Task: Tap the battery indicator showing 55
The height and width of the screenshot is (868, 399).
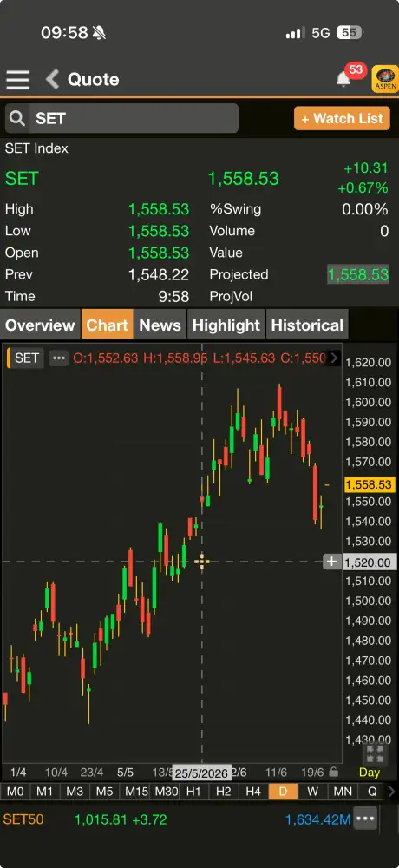Action: (x=350, y=33)
